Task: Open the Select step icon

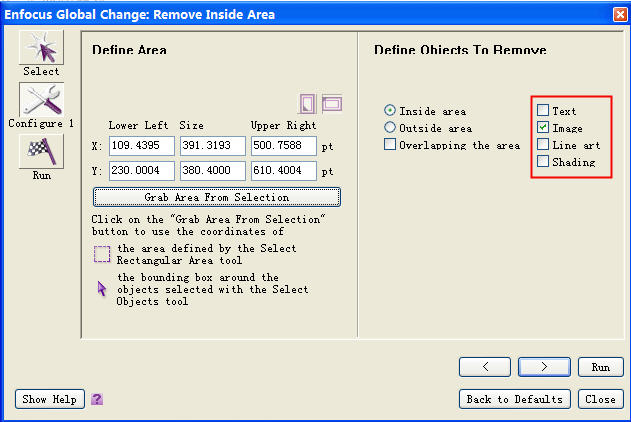Action: (x=41, y=47)
